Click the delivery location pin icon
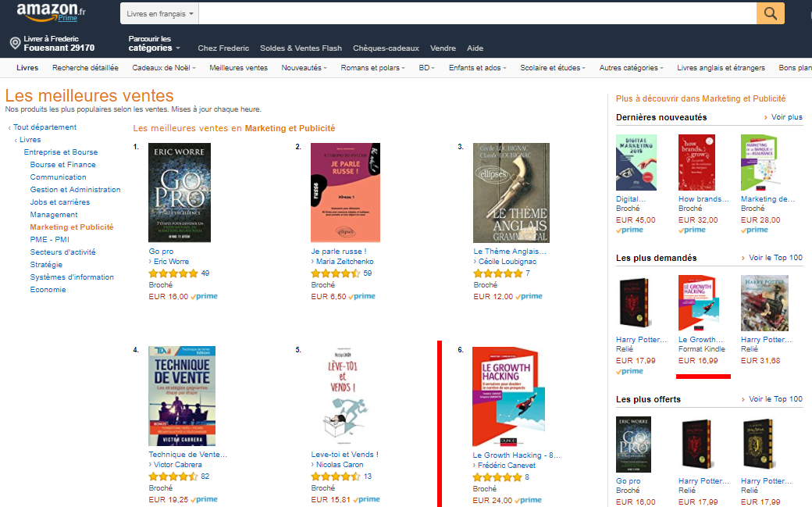The width and height of the screenshot is (812, 507). click(x=16, y=43)
